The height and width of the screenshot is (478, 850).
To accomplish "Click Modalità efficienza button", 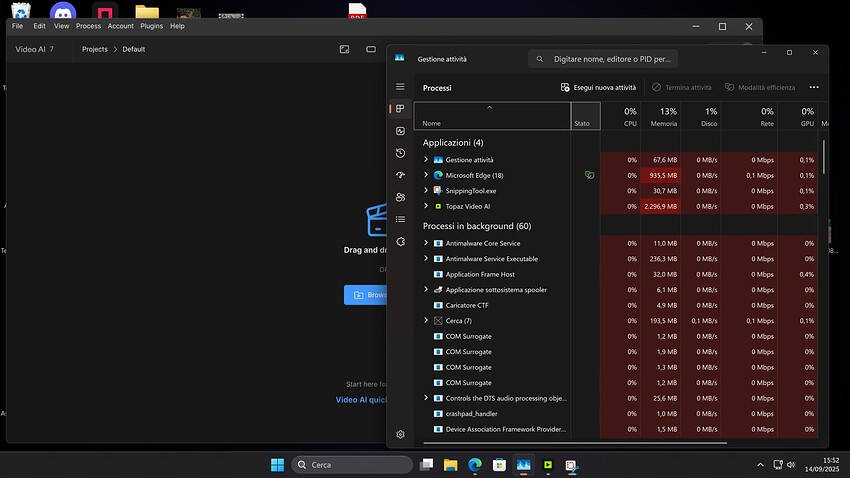I will pyautogui.click(x=759, y=87).
